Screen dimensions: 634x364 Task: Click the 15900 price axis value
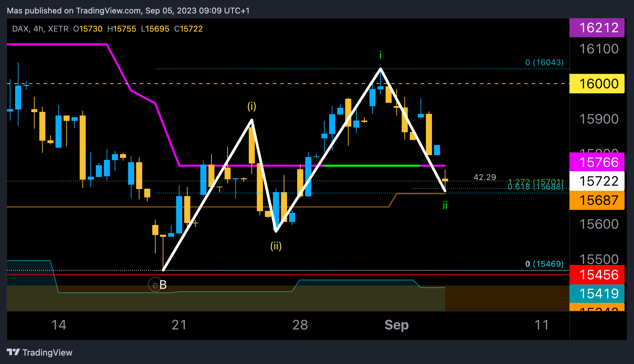point(599,119)
